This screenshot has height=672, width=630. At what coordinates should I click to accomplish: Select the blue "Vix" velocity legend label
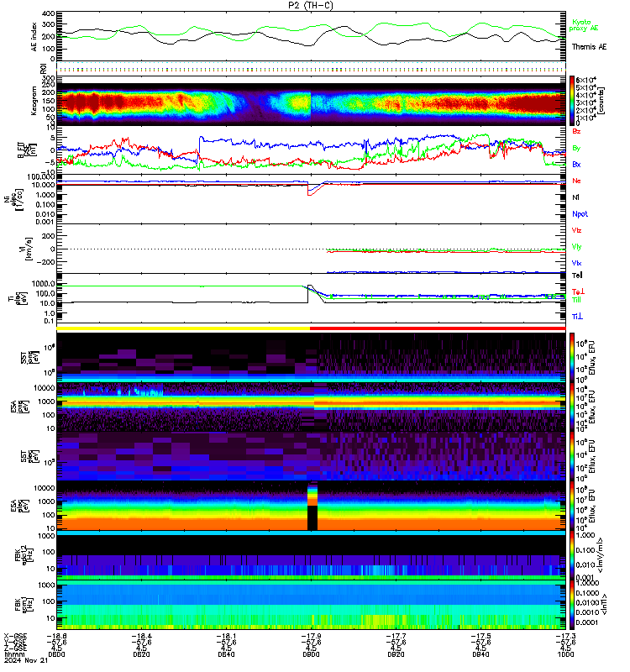coord(576,263)
